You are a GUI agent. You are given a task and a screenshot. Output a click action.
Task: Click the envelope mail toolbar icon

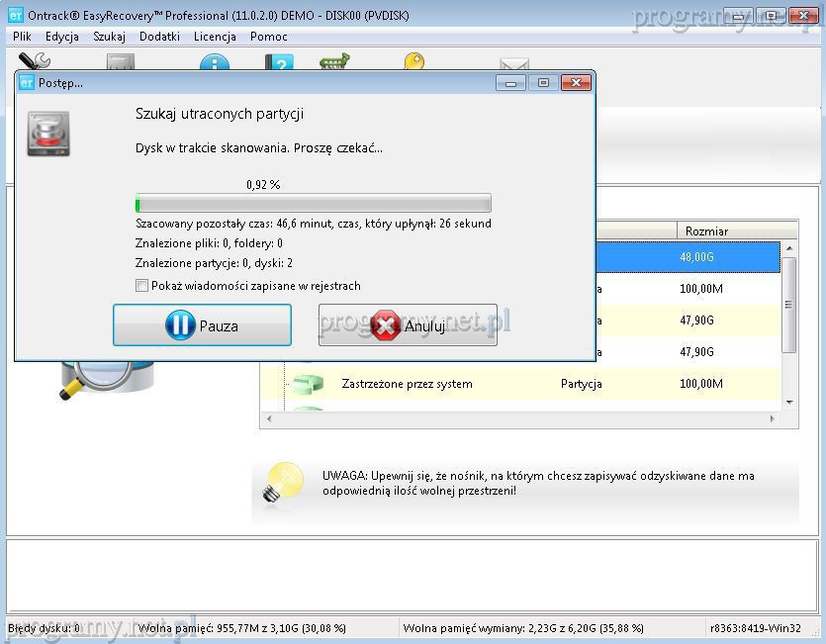click(514, 64)
